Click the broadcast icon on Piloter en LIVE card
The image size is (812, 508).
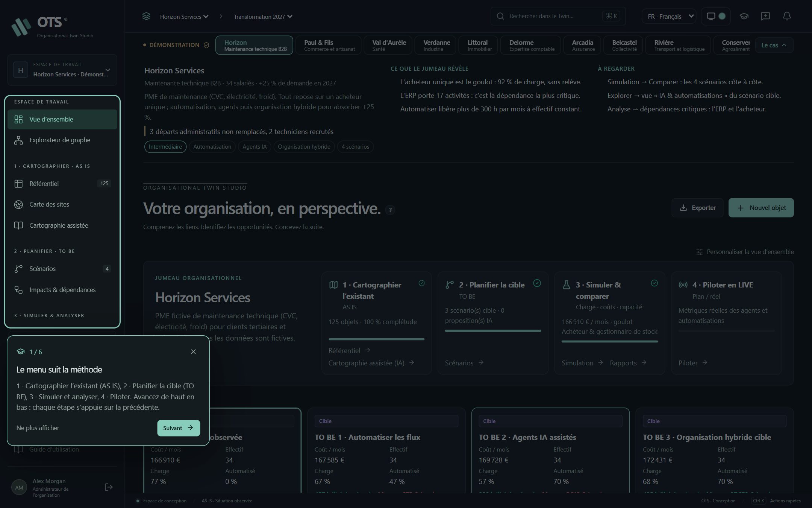[x=683, y=285]
